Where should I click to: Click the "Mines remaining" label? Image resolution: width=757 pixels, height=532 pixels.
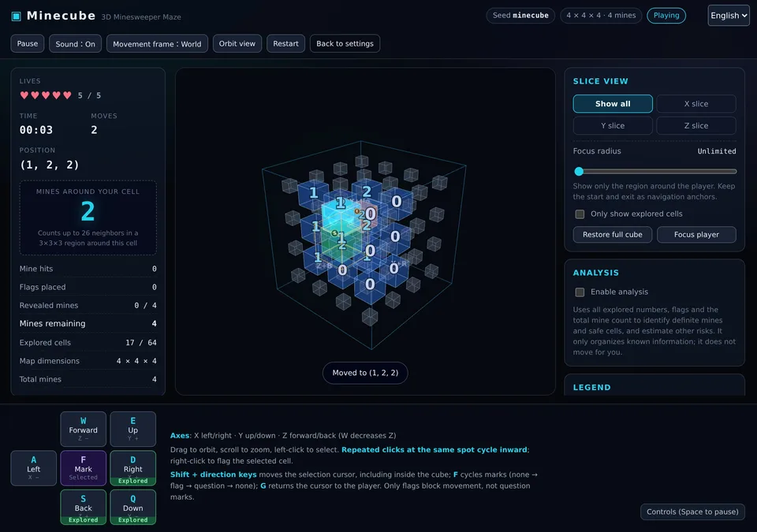point(52,323)
